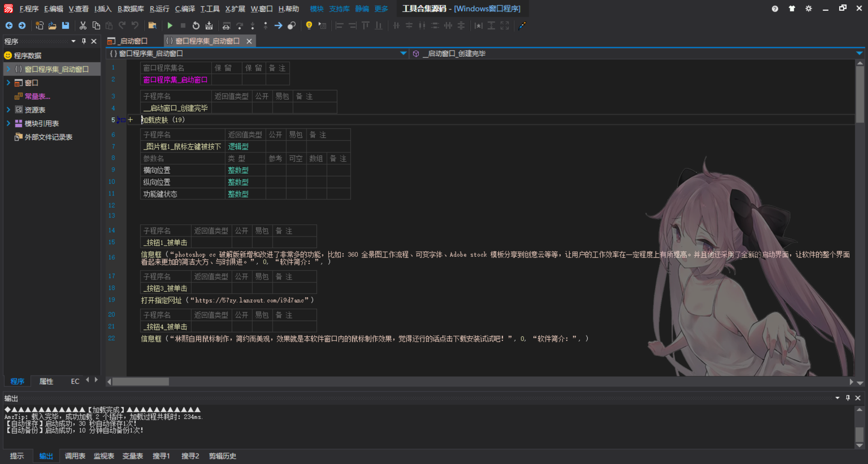Click the copy icon in toolbar
The image size is (868, 464).
[x=96, y=25]
